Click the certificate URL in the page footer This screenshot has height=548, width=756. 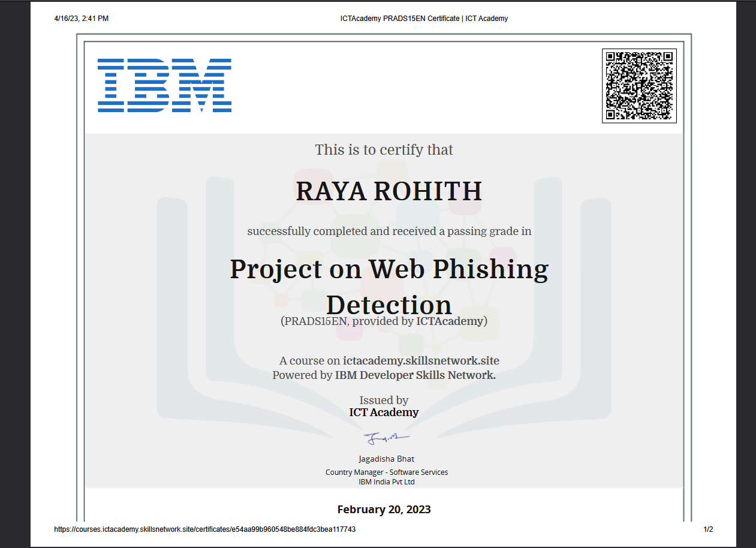click(x=204, y=529)
